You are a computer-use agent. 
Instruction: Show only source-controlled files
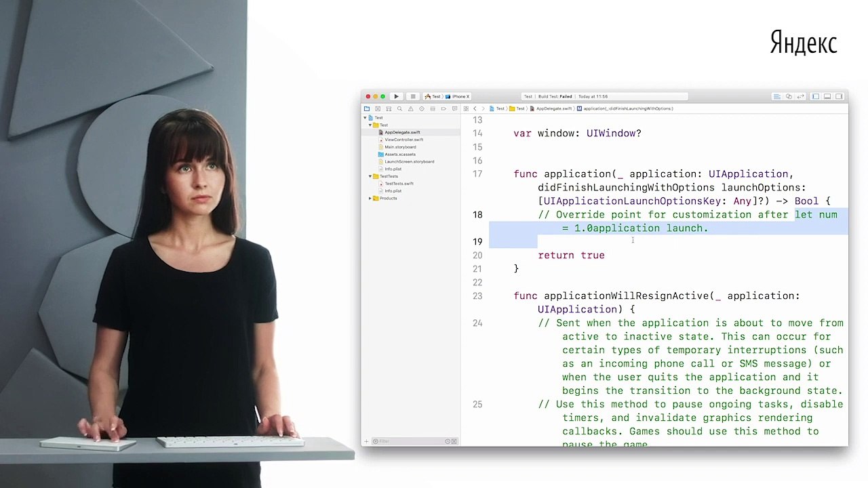454,441
